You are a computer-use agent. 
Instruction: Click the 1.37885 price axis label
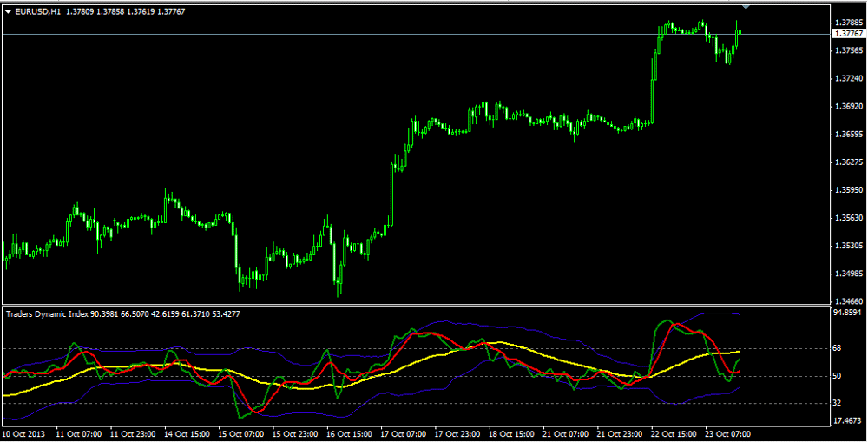(848, 22)
